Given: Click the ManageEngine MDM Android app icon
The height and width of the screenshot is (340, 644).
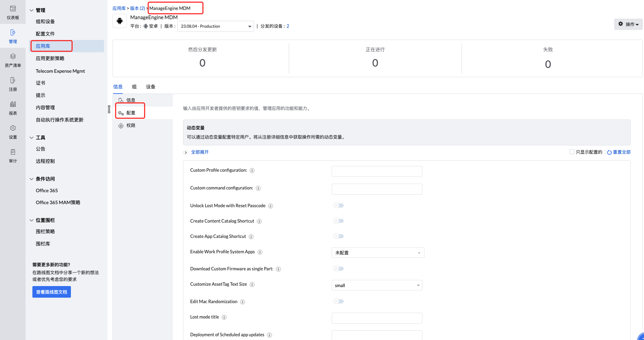Looking at the screenshot, I should [x=120, y=21].
